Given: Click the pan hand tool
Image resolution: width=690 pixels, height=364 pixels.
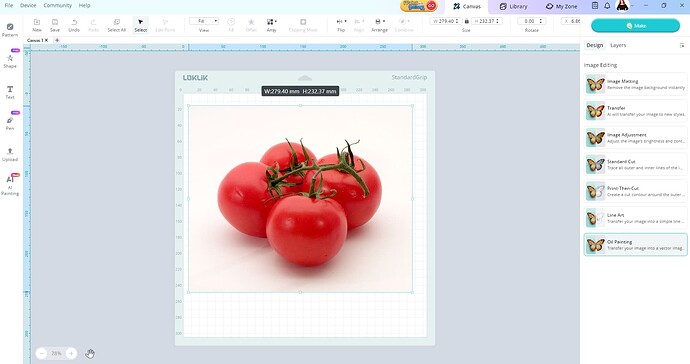Looking at the screenshot, I should point(90,353).
